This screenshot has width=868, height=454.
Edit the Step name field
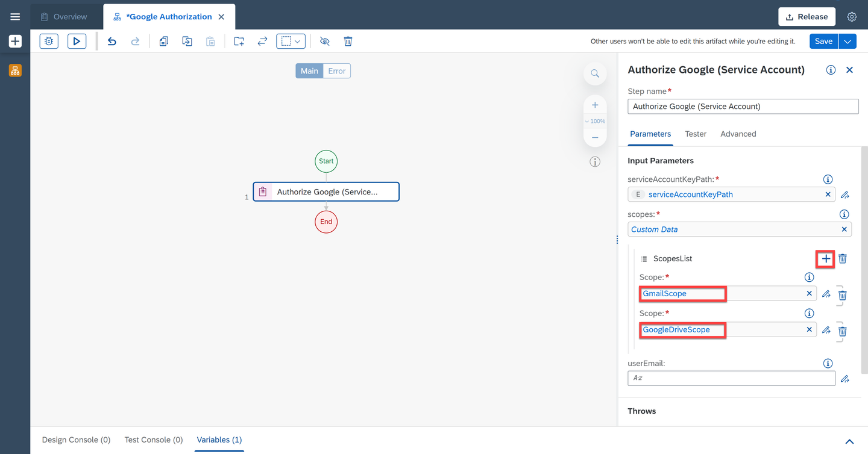[743, 107]
